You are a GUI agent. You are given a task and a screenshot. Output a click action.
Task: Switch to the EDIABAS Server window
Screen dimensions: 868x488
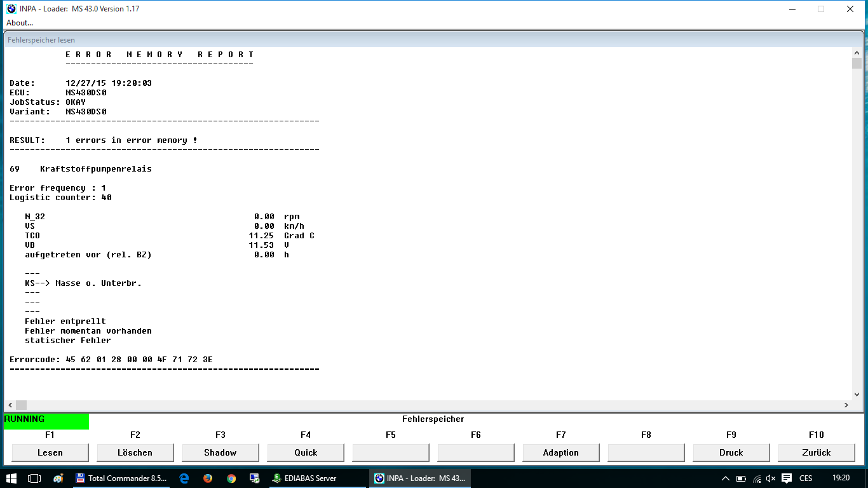(x=305, y=478)
